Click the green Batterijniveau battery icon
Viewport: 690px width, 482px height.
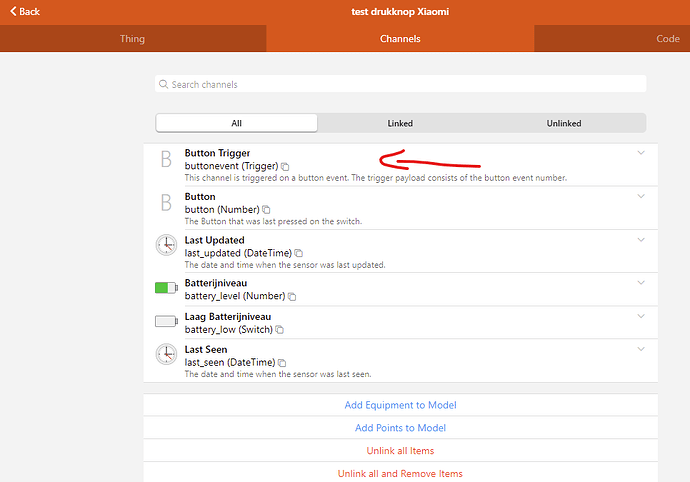pyautogui.click(x=166, y=288)
